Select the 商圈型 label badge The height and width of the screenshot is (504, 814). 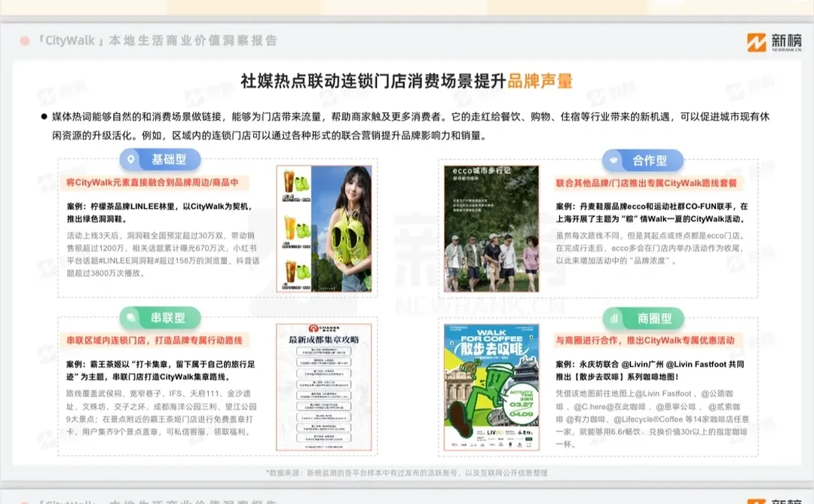click(643, 319)
